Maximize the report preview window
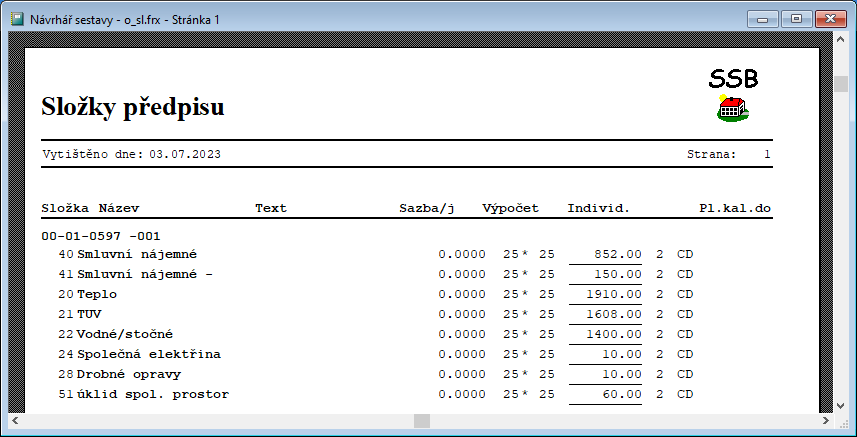The image size is (857, 437). (796, 18)
